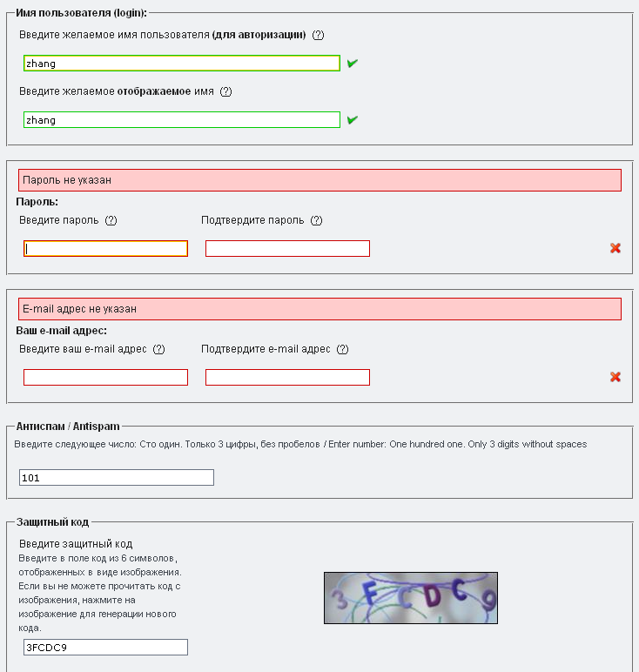
Task: Select the confirm password input field
Action: pos(287,249)
